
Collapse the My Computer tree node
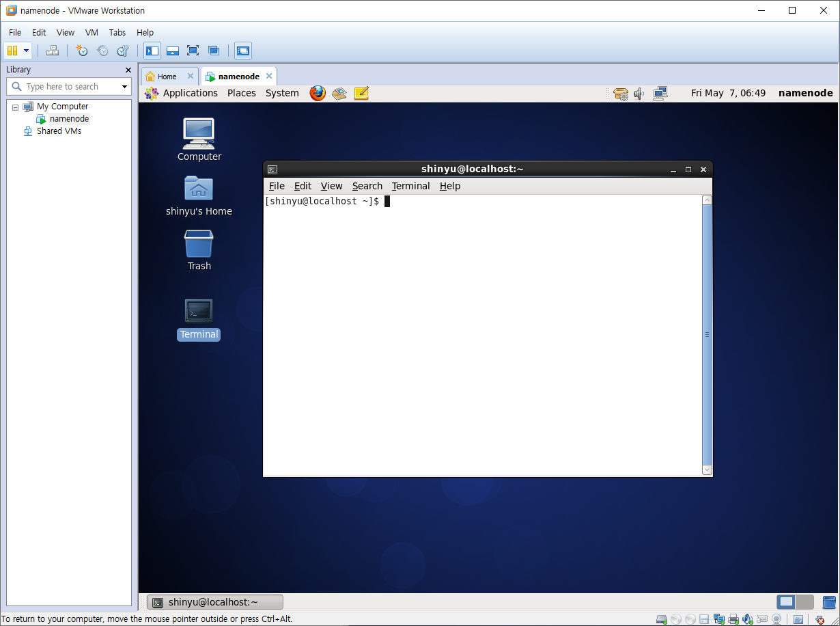[16, 107]
